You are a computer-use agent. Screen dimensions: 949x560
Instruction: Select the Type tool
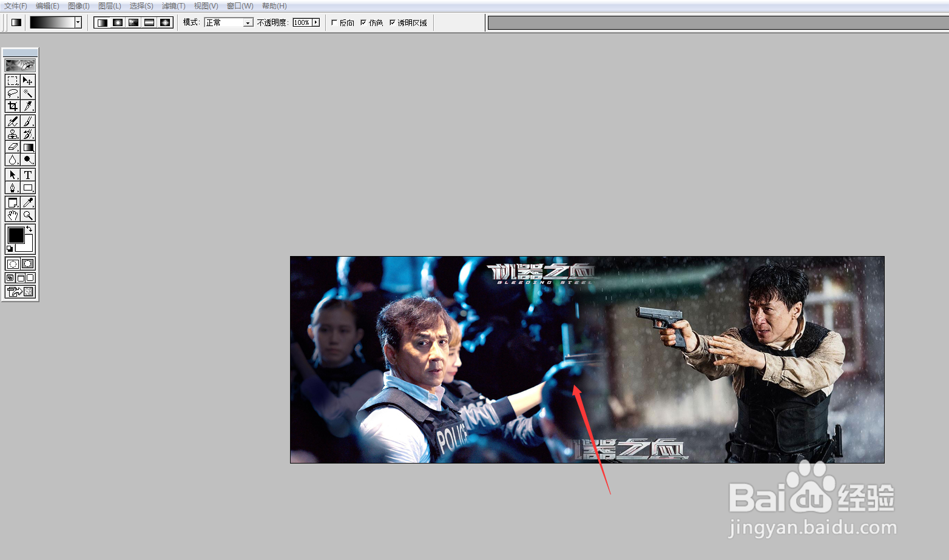28,175
